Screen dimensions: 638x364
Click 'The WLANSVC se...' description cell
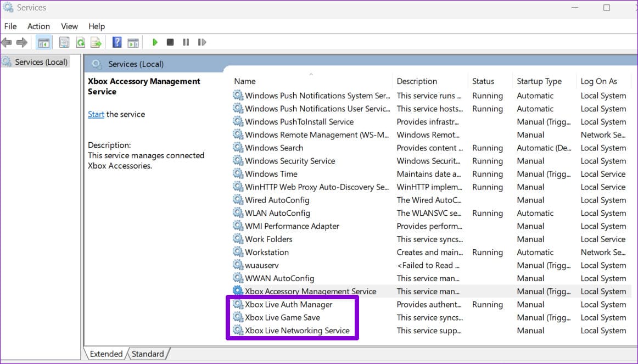click(429, 212)
